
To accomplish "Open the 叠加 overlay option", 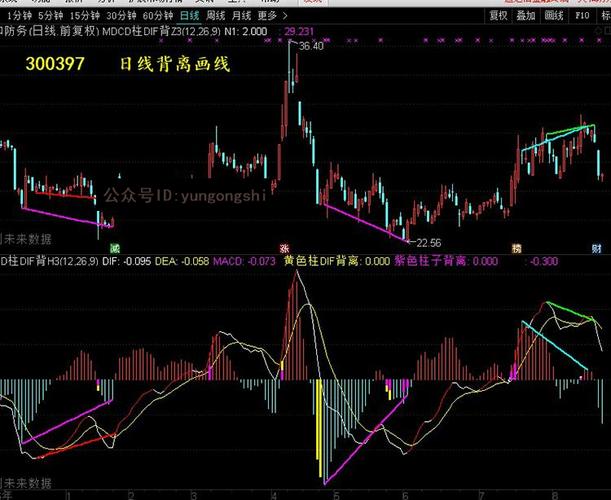I will pyautogui.click(x=526, y=16).
